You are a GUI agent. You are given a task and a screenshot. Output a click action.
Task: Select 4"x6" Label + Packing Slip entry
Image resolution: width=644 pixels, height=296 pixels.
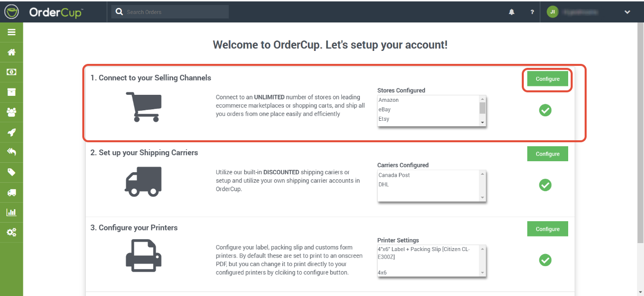point(424,253)
